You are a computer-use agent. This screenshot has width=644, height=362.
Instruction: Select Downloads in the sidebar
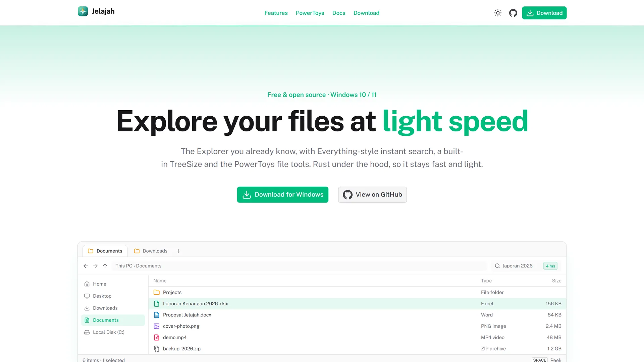coord(113,308)
